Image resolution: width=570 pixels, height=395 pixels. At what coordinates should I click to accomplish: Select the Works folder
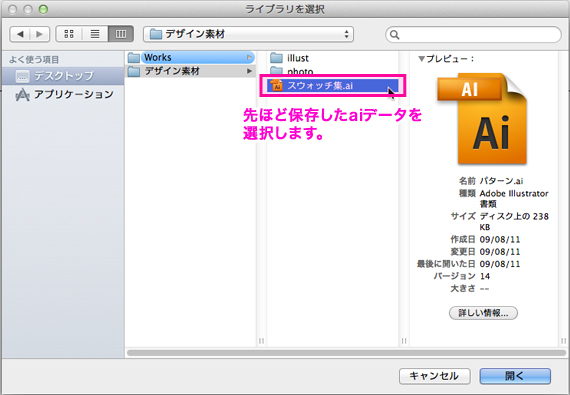190,57
